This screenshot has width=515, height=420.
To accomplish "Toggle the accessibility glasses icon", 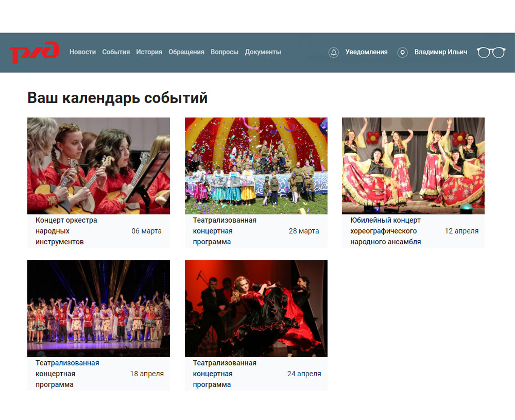I will click(x=491, y=52).
